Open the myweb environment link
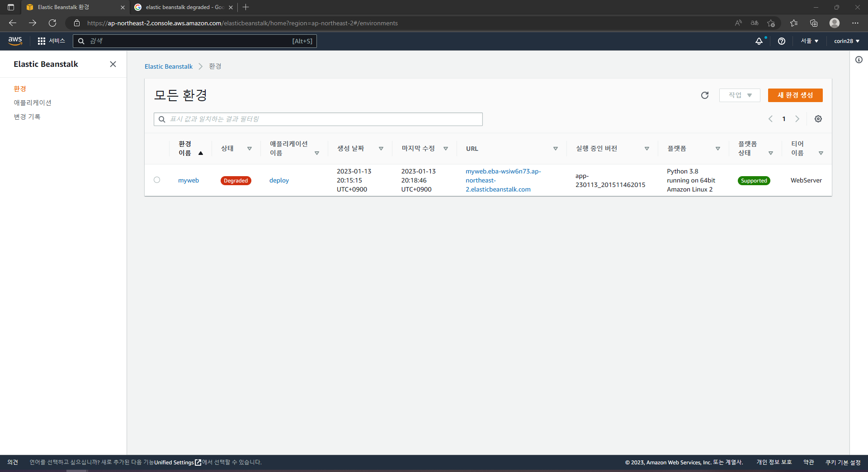The image size is (868, 472). click(189, 180)
